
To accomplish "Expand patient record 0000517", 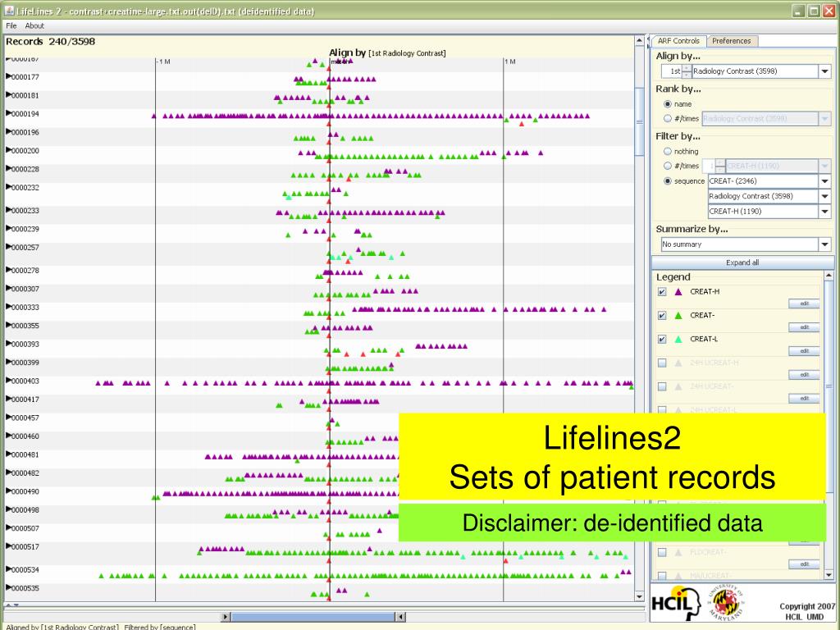I will [8, 546].
